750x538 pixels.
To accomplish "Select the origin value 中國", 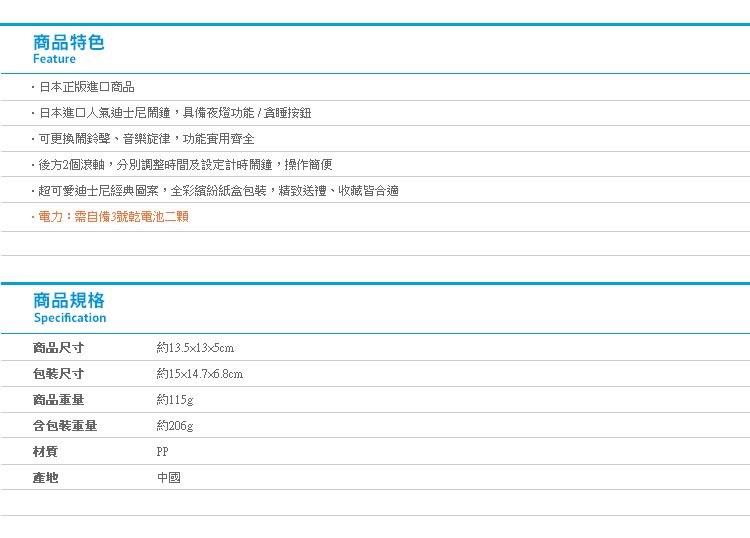I will click(x=169, y=477).
